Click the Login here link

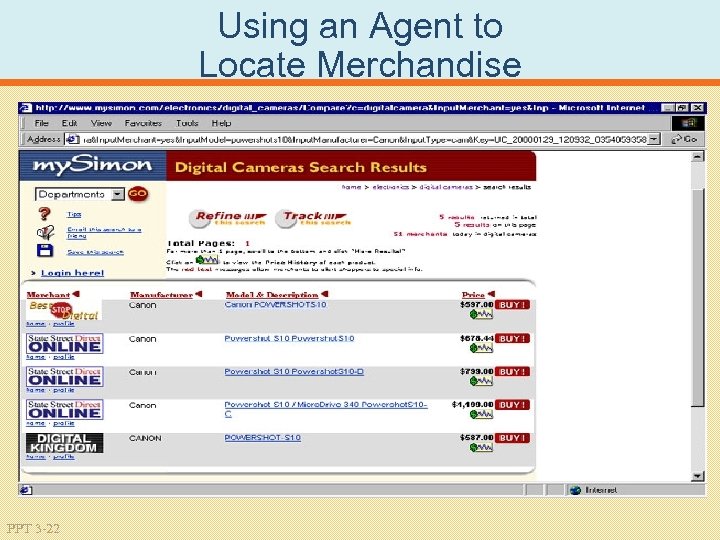(x=73, y=273)
